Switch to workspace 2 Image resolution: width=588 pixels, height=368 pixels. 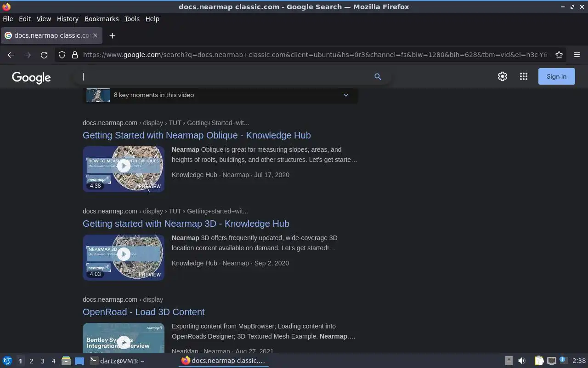(31, 361)
